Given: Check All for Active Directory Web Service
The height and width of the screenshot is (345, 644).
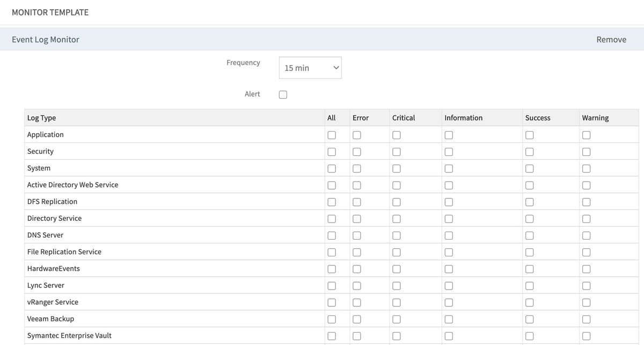Looking at the screenshot, I should [332, 185].
